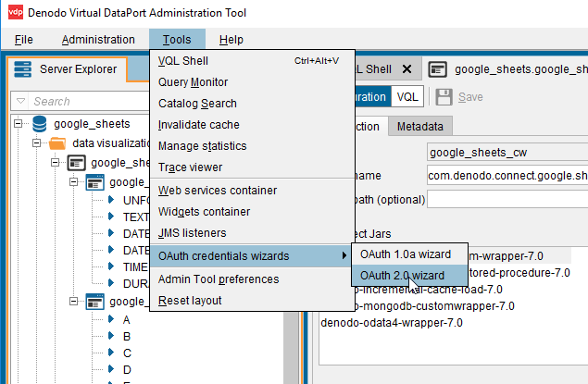Click the com.denodo.connect class name field
The image size is (588, 384).
tap(507, 175)
